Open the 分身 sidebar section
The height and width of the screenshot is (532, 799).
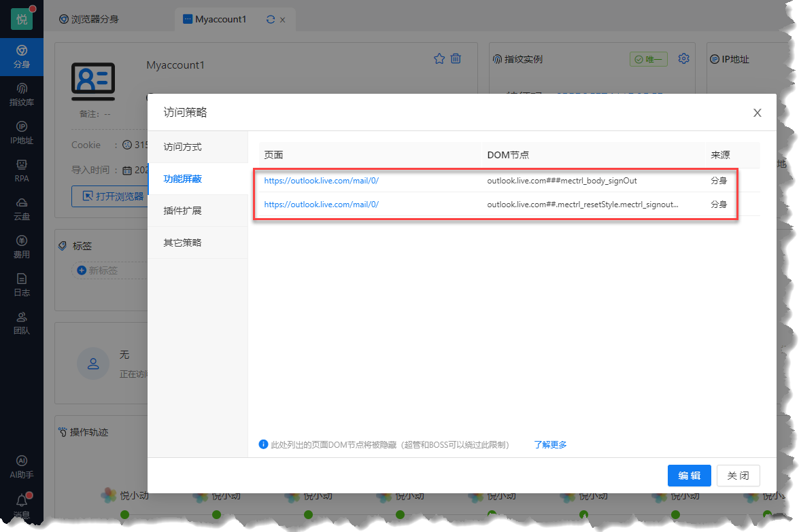(x=21, y=56)
